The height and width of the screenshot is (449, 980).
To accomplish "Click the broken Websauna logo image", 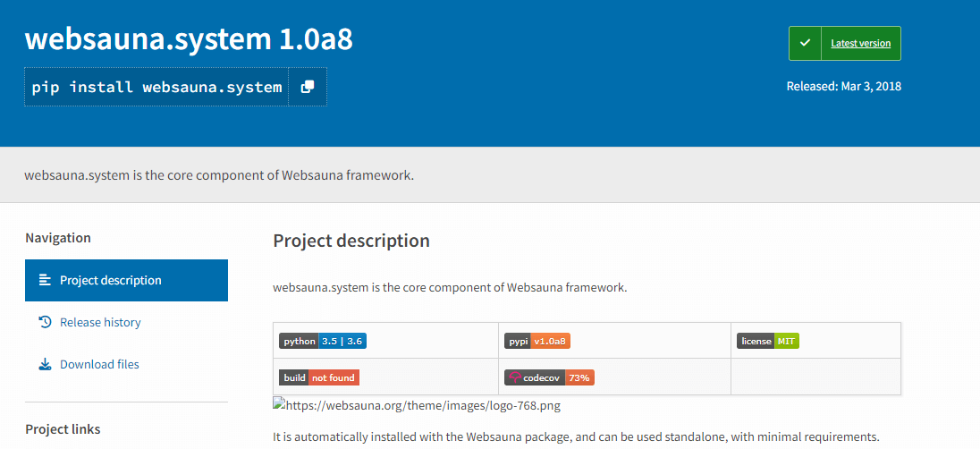I will 279,405.
